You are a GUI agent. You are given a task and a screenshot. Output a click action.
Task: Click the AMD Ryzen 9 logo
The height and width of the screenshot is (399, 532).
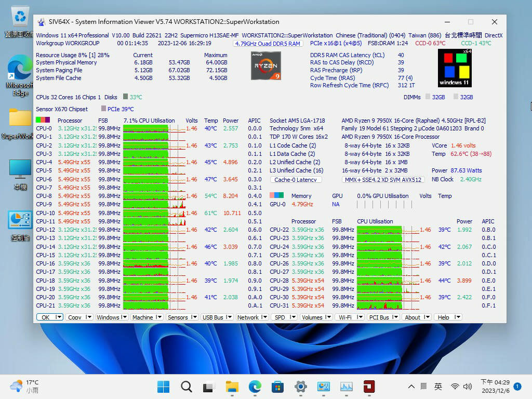pos(266,66)
